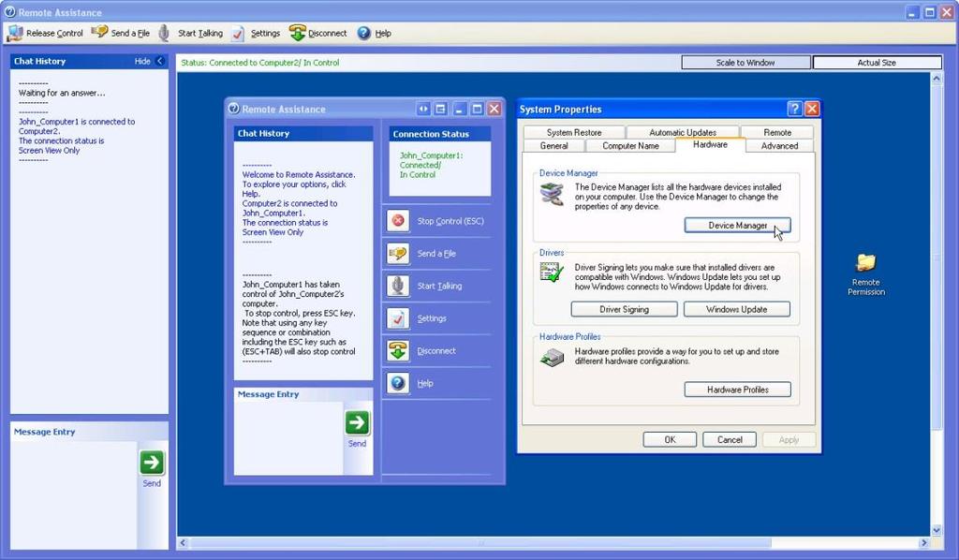Viewport: 959px width, 560px height.
Task: Click the Device Manager button
Action: click(738, 226)
